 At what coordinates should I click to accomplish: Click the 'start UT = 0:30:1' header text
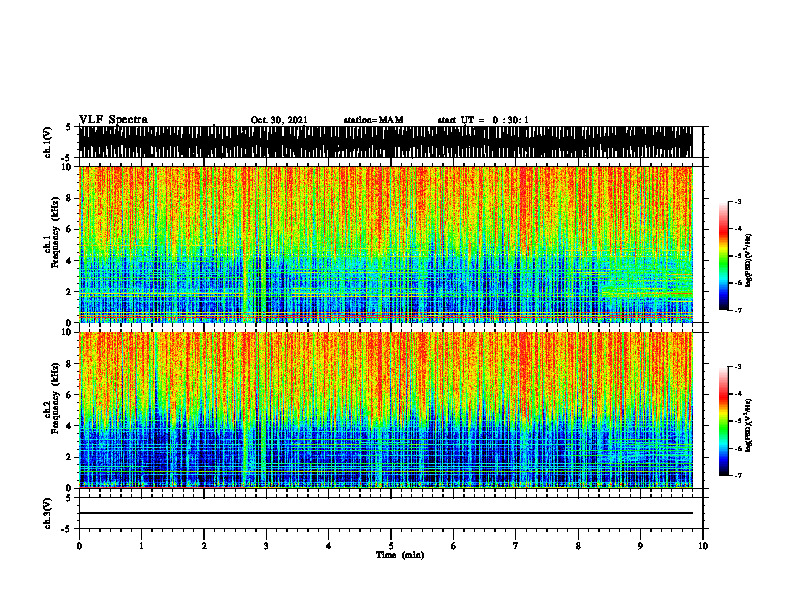point(483,120)
